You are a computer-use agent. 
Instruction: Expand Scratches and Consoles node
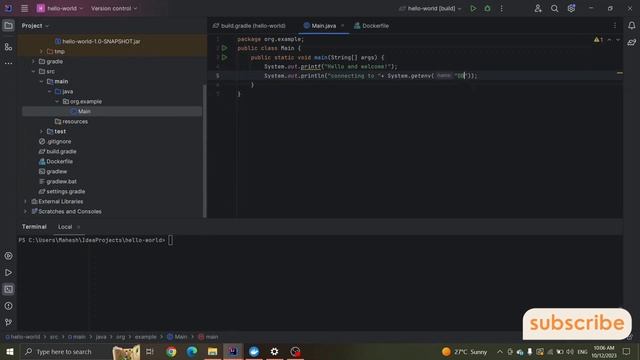26,211
